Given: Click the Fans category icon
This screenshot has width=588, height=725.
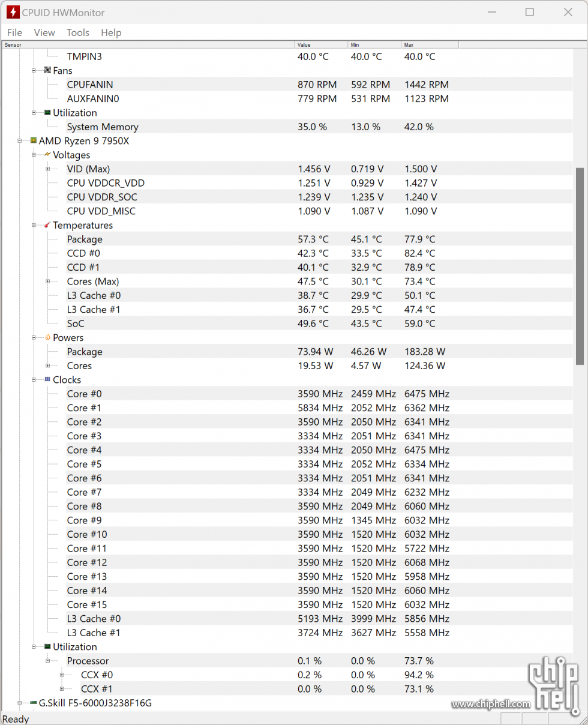Looking at the screenshot, I should pos(47,70).
